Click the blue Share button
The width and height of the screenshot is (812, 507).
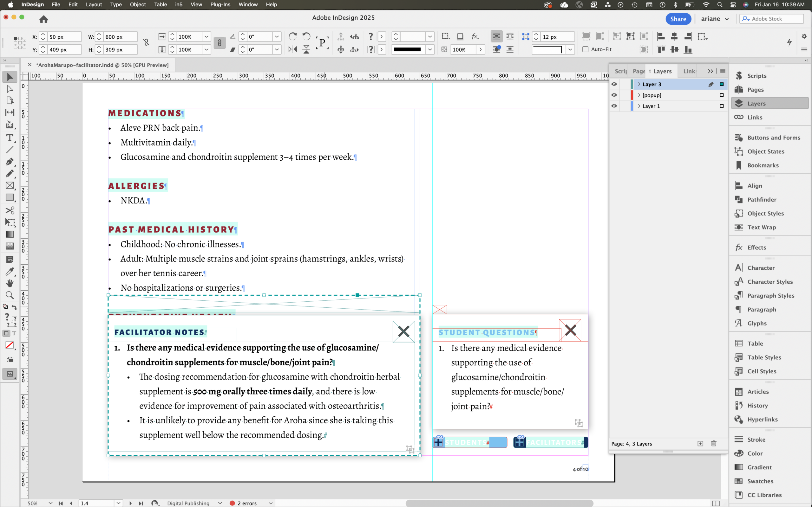[678, 19]
